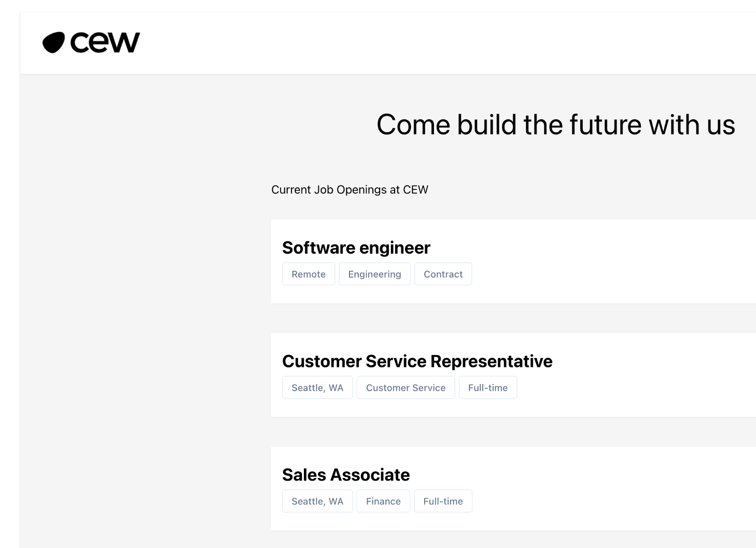The height and width of the screenshot is (548, 756).
Task: Click Current Job Openings at CEW text
Action: 349,190
